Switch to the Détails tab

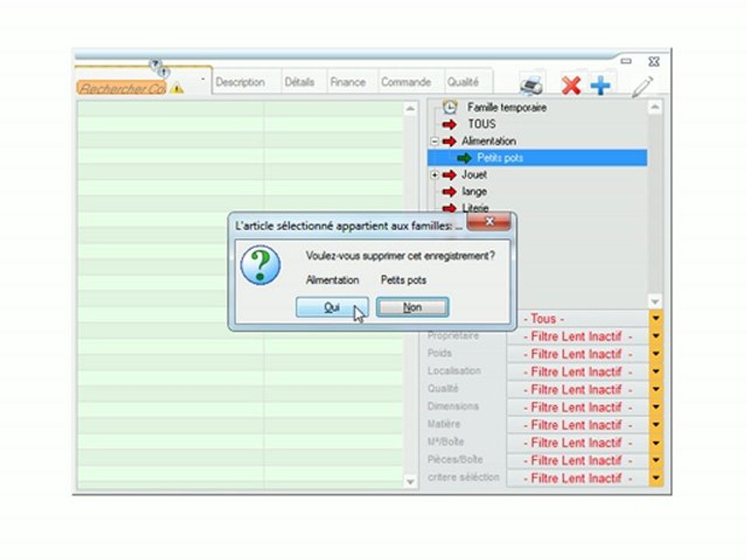point(299,82)
